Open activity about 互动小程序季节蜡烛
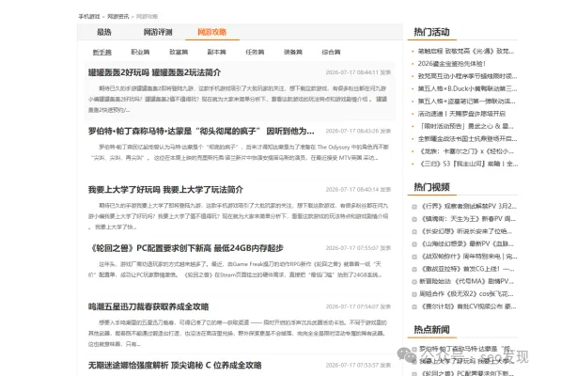The height and width of the screenshot is (392, 577). pyautogui.click(x=467, y=76)
